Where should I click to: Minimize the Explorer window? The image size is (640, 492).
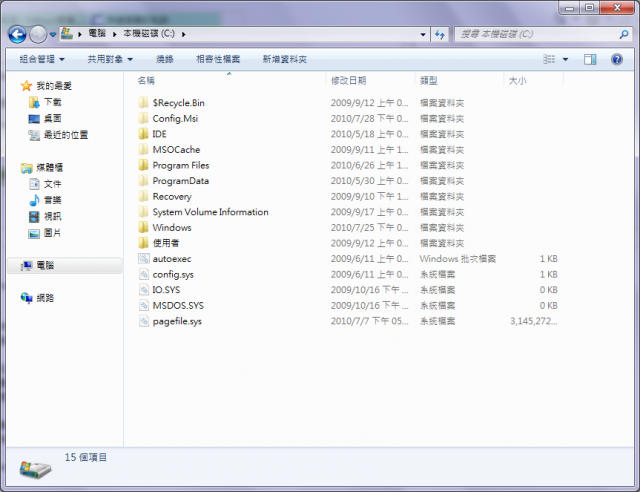[569, 8]
